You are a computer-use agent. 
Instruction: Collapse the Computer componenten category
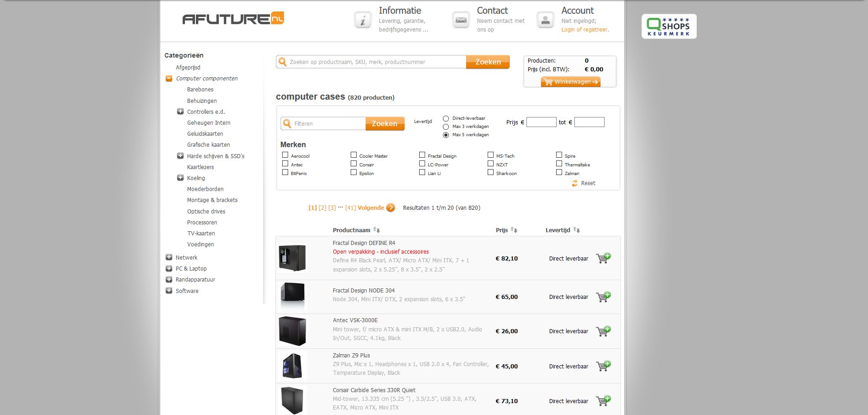click(x=169, y=79)
